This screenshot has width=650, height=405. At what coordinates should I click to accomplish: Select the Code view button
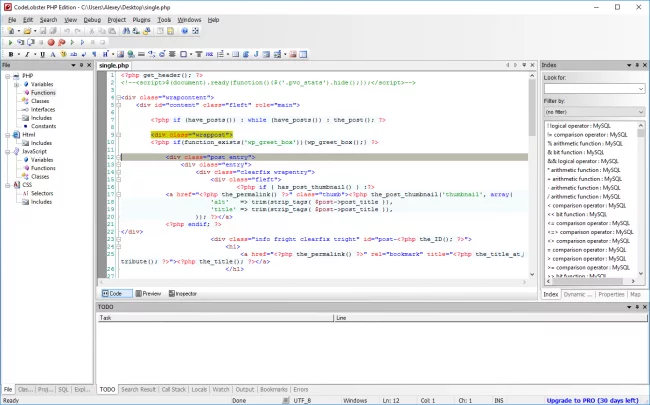click(x=116, y=293)
